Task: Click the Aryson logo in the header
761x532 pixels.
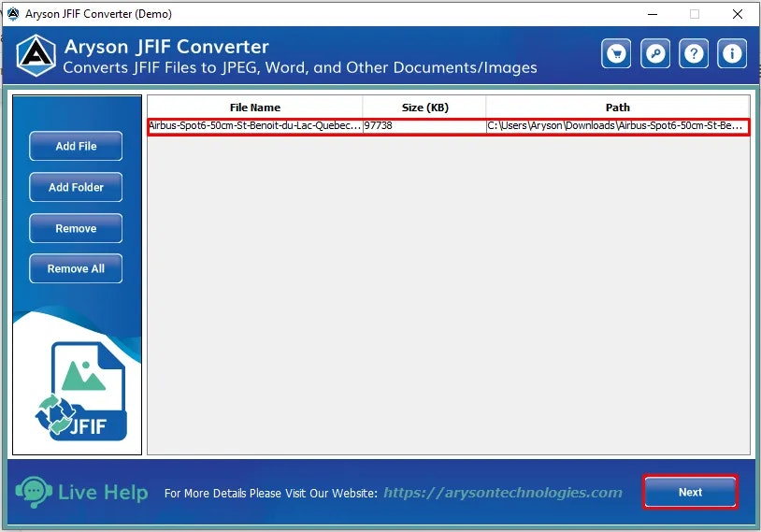Action: click(36, 55)
